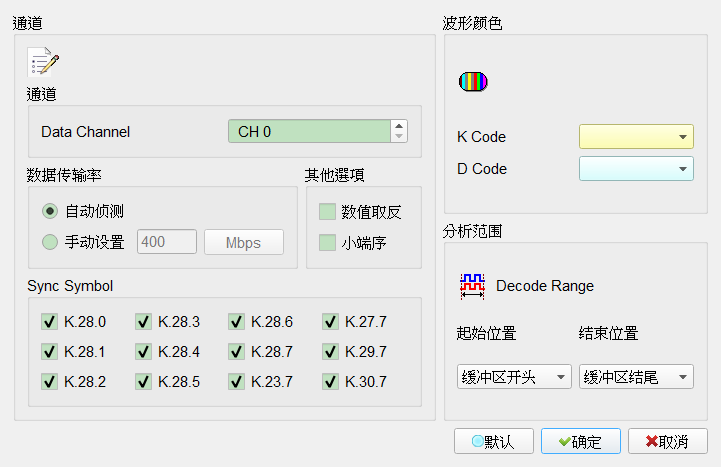Click the 起始位置 label
The image size is (721, 467).
tap(486, 333)
